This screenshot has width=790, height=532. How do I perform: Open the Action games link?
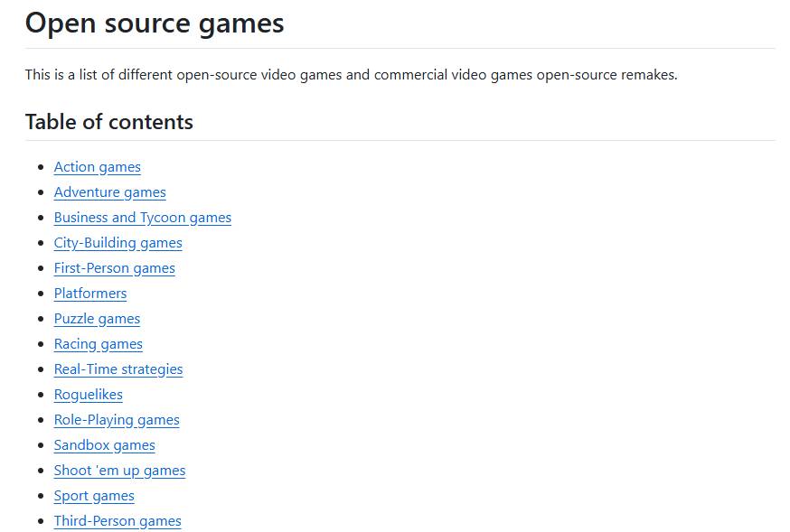click(x=97, y=167)
